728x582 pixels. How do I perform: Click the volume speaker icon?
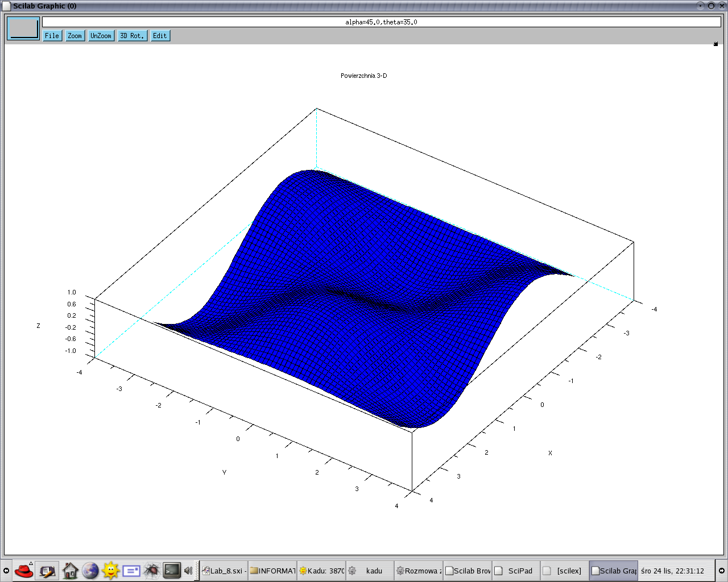pos(188,571)
